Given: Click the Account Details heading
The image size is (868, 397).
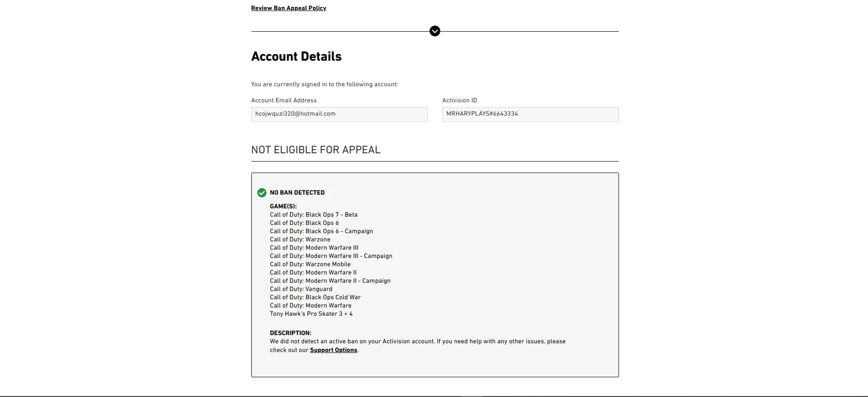Looking at the screenshot, I should tap(296, 56).
